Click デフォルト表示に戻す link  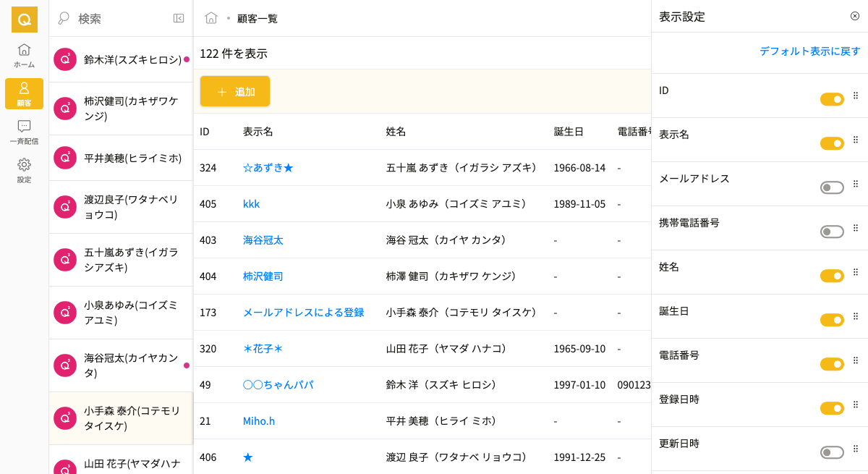click(809, 51)
